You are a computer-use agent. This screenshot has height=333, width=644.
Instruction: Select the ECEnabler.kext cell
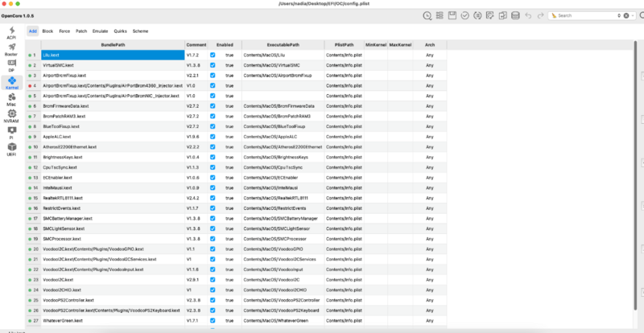(x=113, y=178)
